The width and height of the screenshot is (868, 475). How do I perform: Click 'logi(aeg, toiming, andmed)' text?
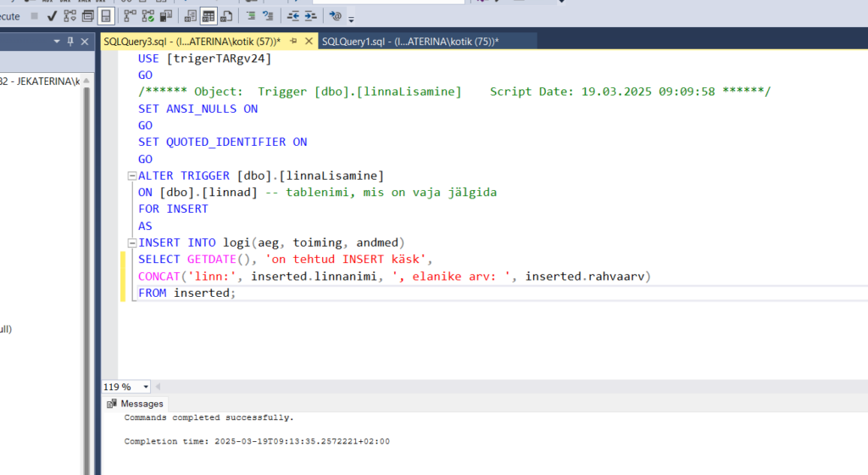pyautogui.click(x=314, y=243)
